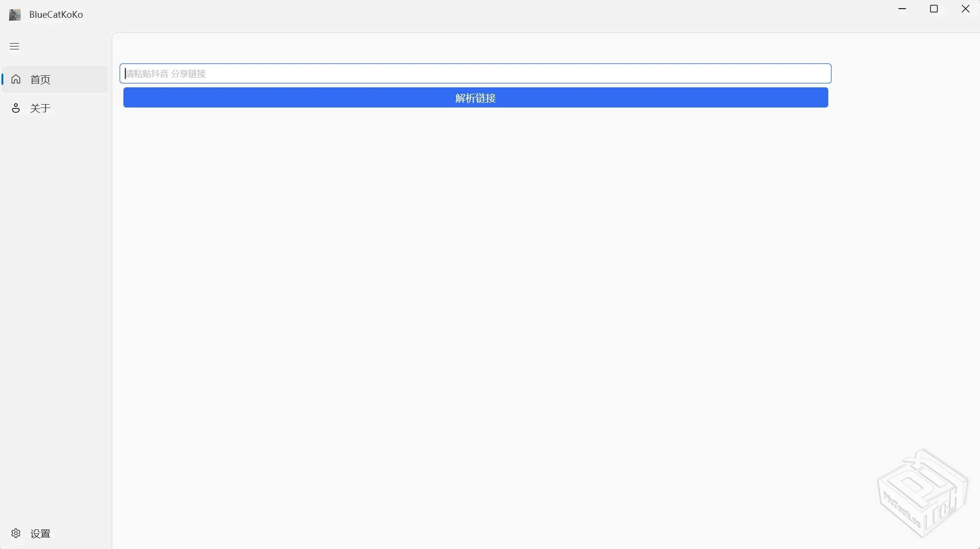Select the 首页 navigation item
Image resolution: width=980 pixels, height=549 pixels.
click(x=40, y=80)
